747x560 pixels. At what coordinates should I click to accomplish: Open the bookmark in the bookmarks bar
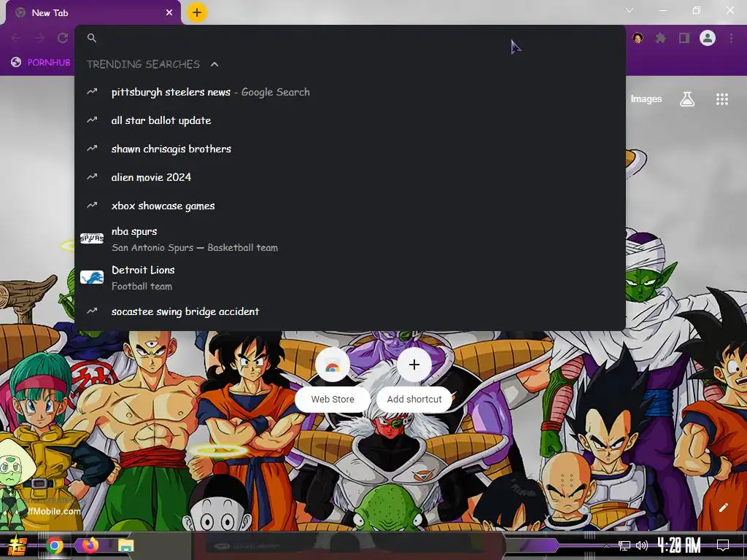pos(41,63)
